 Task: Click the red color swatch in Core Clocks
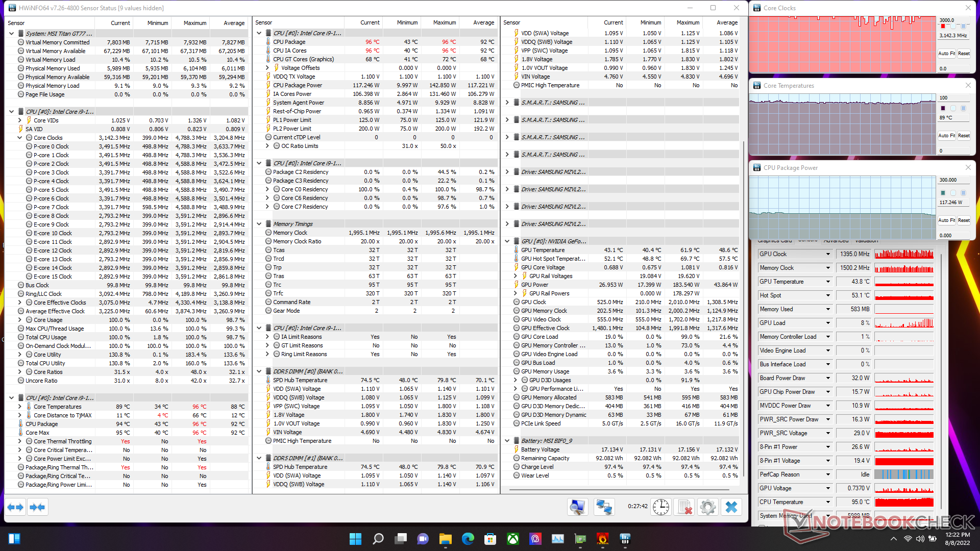click(943, 26)
